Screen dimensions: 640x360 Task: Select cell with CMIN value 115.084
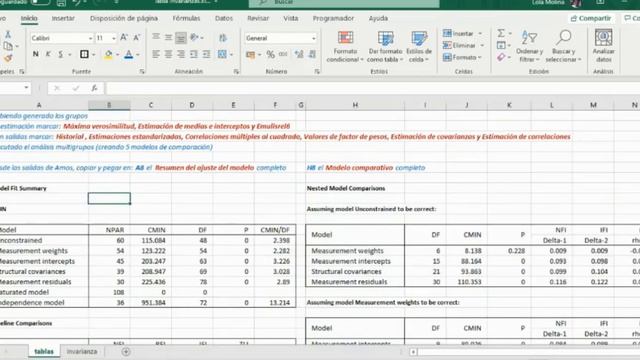pyautogui.click(x=151, y=240)
